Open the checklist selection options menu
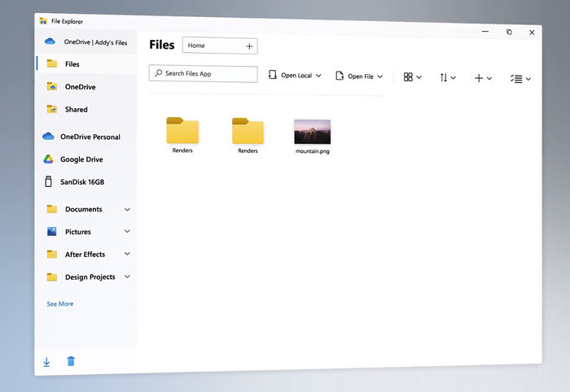Image resolution: width=570 pixels, height=392 pixels. pyautogui.click(x=520, y=78)
